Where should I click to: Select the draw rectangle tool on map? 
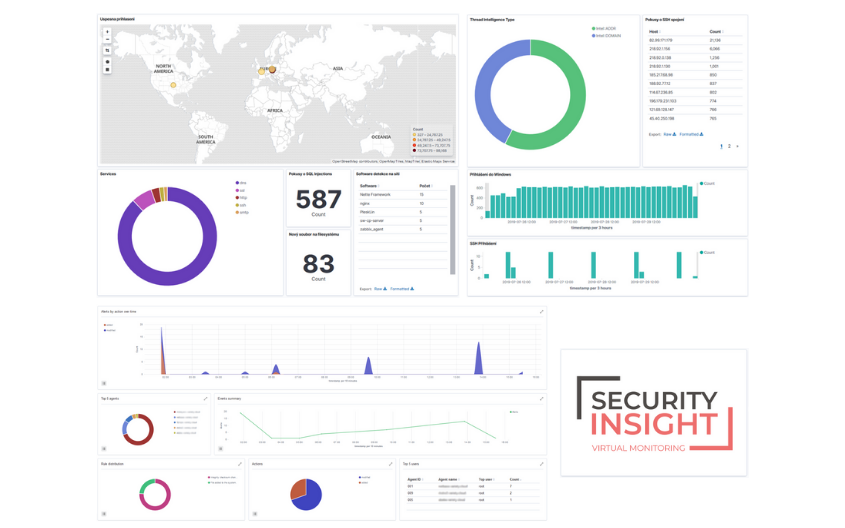click(107, 70)
